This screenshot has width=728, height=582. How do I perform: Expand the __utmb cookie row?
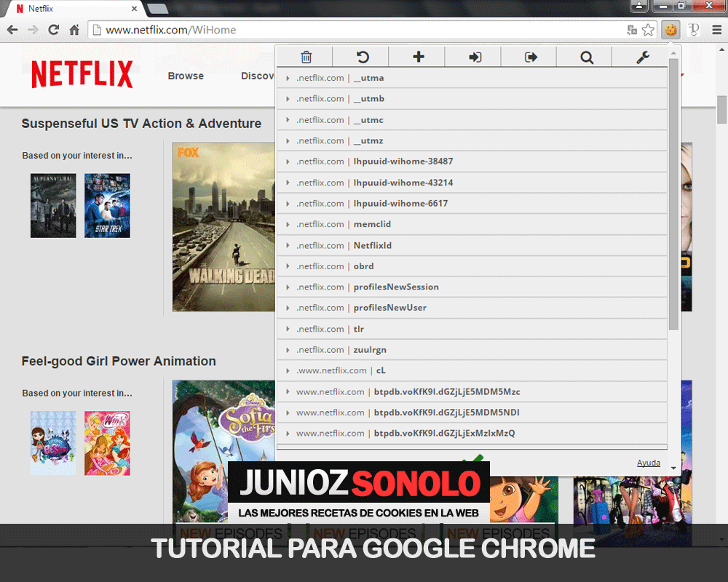pyautogui.click(x=472, y=99)
